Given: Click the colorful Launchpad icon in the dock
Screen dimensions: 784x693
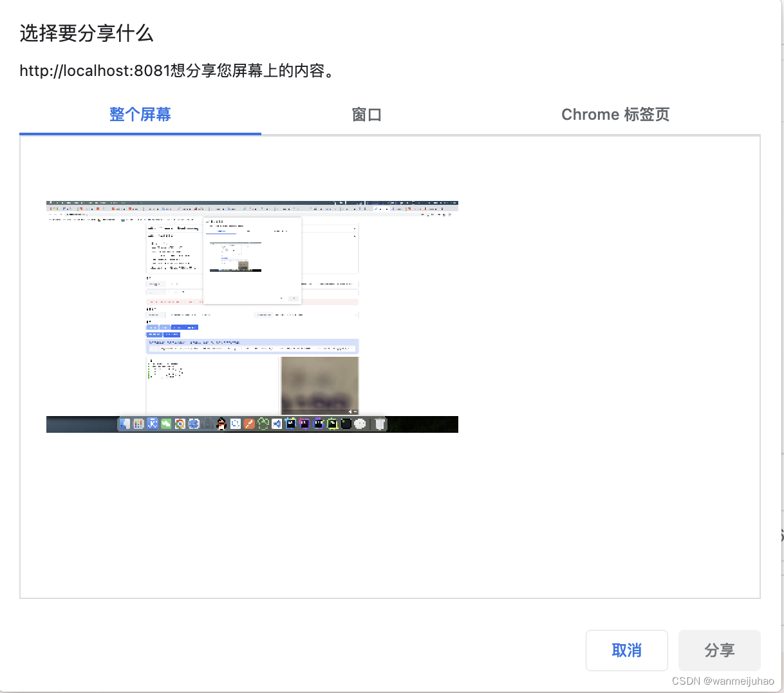Looking at the screenshot, I should 138,424.
